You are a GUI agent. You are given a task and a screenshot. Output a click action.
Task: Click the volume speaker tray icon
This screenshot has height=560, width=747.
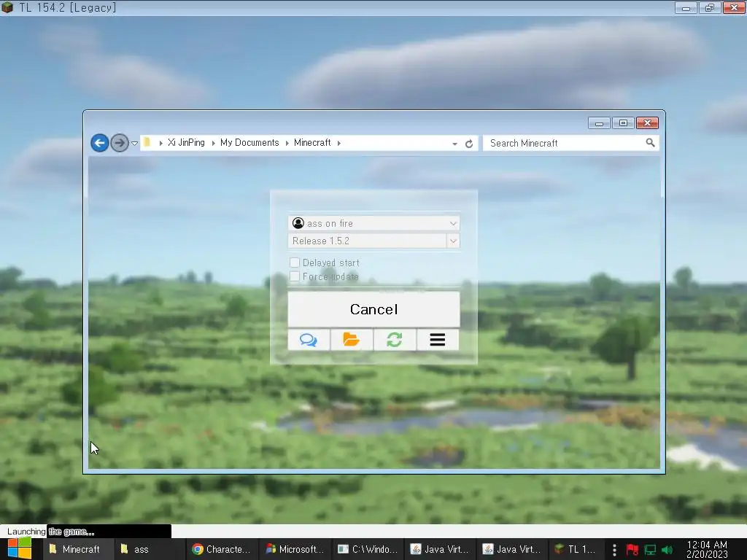pos(667,550)
